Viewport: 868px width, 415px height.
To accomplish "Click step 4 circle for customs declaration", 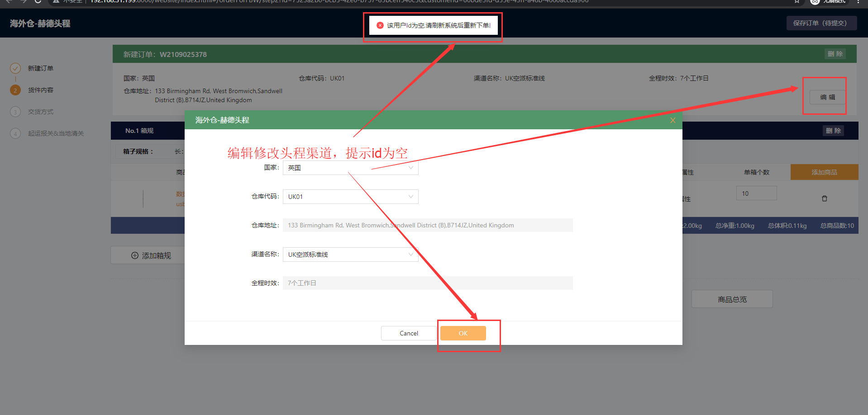I will click(15, 133).
